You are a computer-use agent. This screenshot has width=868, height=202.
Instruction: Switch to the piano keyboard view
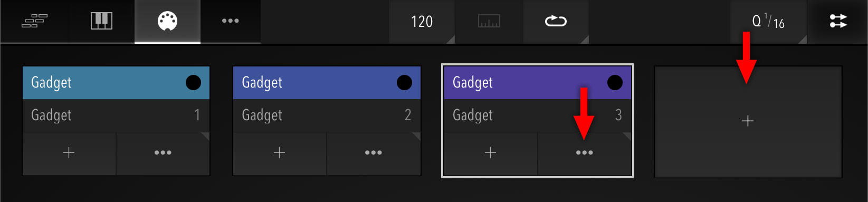101,21
